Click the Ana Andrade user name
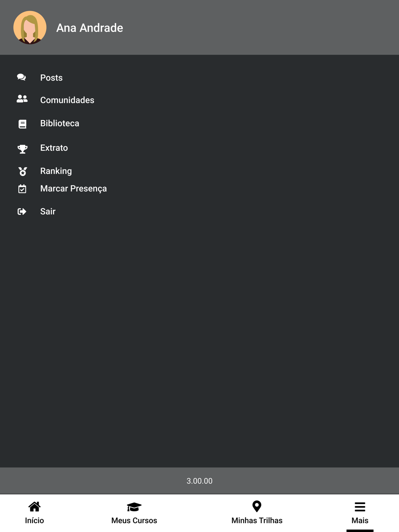This screenshot has height=532, width=399. tap(90, 28)
